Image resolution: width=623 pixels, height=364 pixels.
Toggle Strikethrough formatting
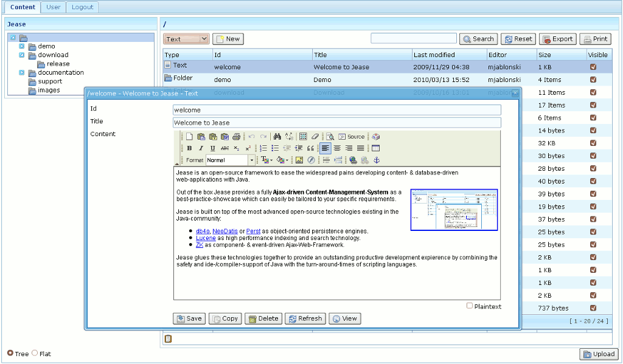[224, 148]
